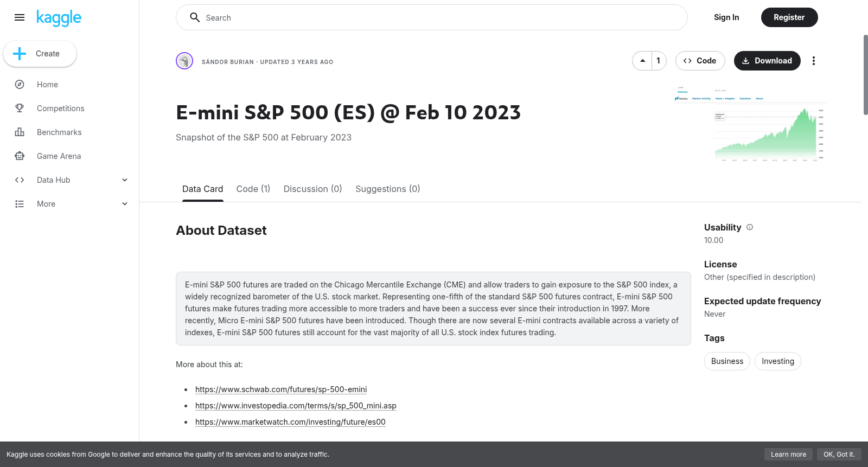Open Game Arena robot icon

point(20,156)
